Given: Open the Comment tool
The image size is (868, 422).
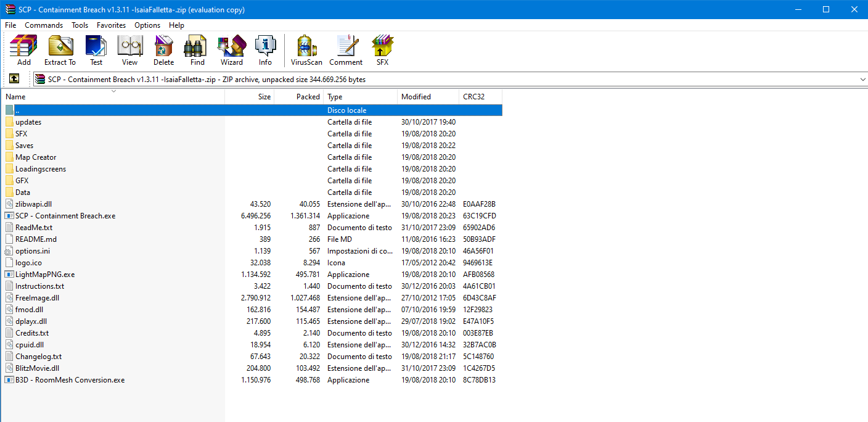Looking at the screenshot, I should click(x=346, y=50).
